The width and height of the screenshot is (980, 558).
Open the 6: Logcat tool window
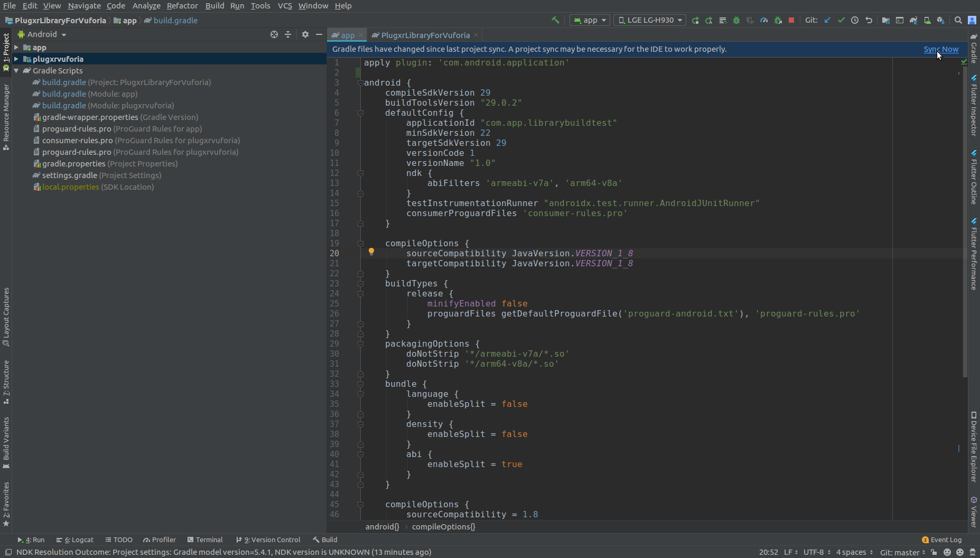tap(74, 540)
